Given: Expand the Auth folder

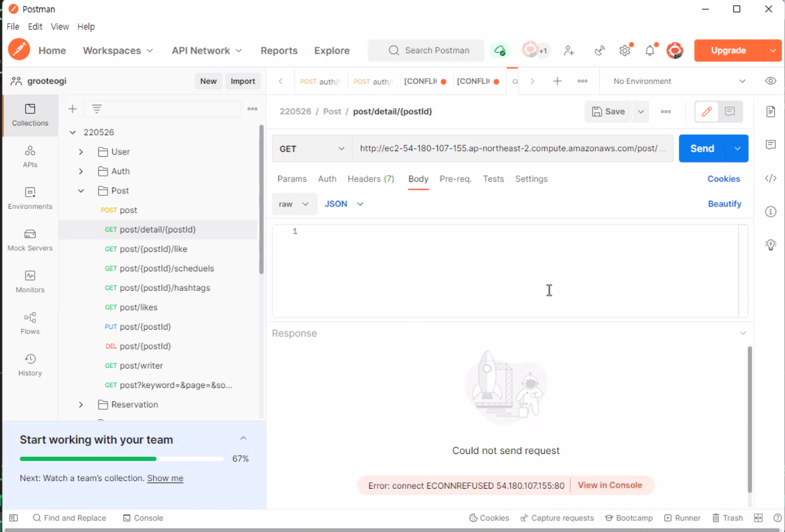Looking at the screenshot, I should pos(81,171).
